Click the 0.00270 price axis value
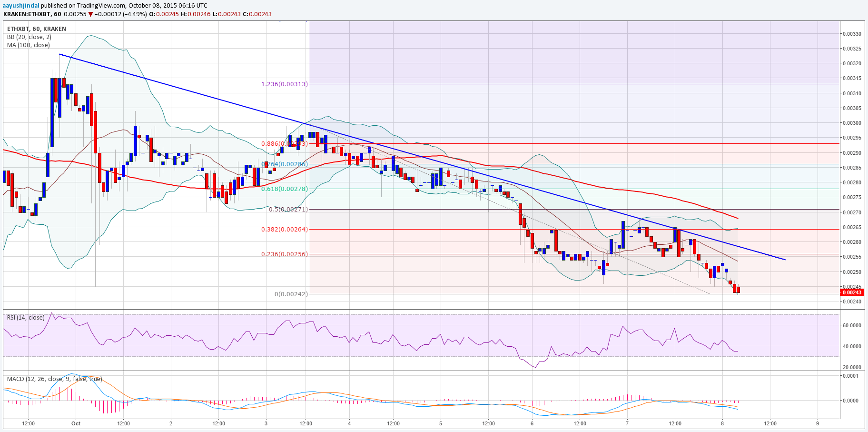Viewport: 868px width, 432px height. pyautogui.click(x=852, y=212)
